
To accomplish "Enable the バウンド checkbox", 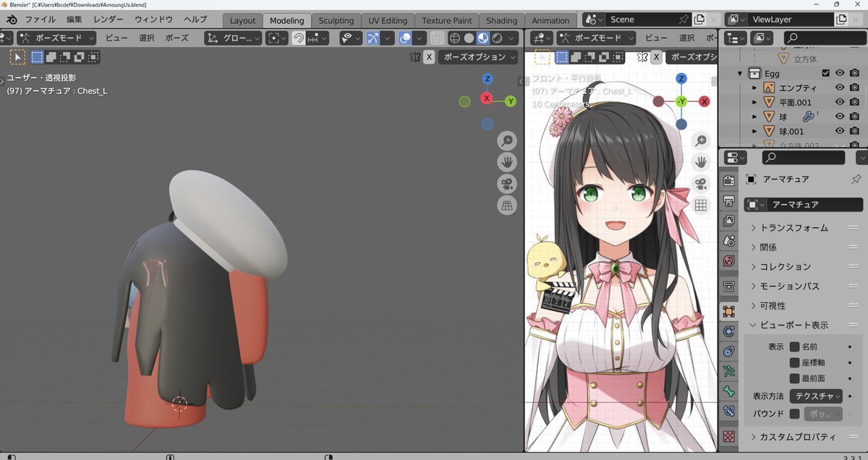I will tap(794, 414).
